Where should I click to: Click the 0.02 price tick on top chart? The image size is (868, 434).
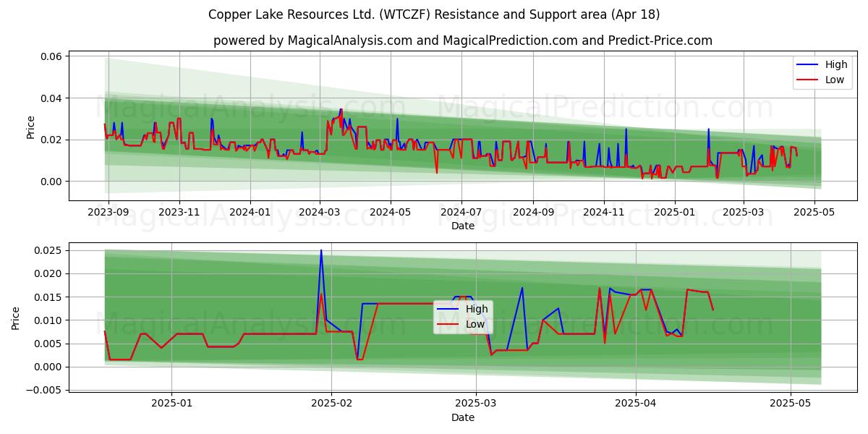pyautogui.click(x=53, y=140)
